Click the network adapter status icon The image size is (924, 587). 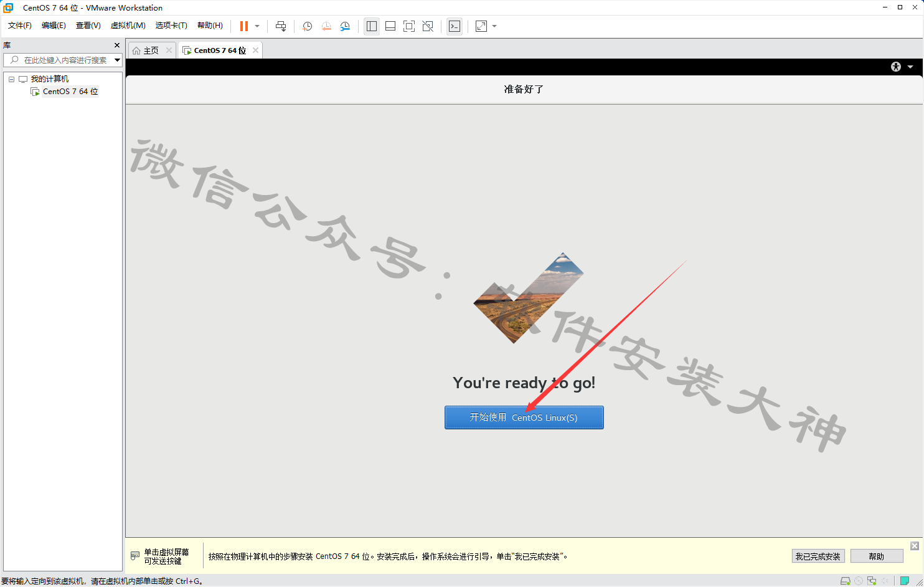(872, 581)
